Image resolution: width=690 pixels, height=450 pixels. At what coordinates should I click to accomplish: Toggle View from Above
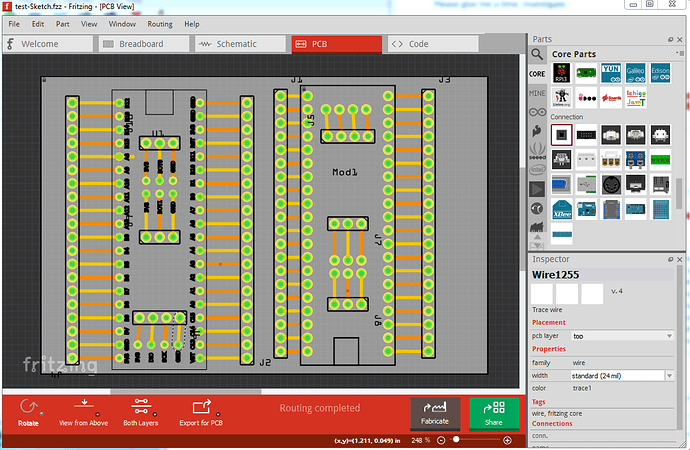pyautogui.click(x=84, y=413)
